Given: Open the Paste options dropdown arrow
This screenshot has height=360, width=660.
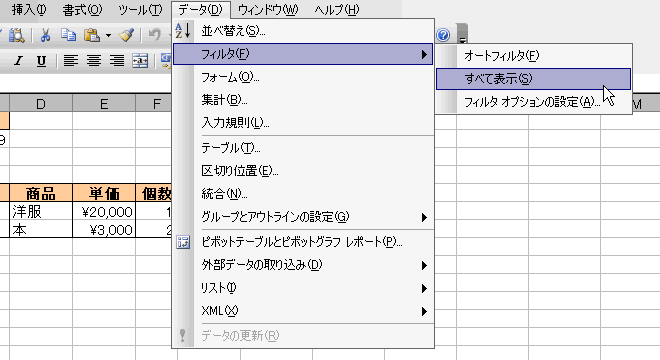Looking at the screenshot, I should pos(108,35).
